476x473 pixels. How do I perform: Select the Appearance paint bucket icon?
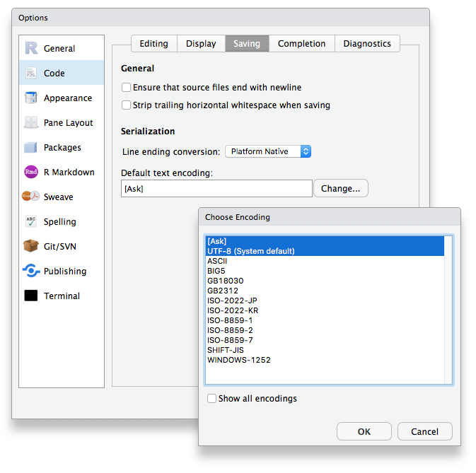[x=31, y=98]
